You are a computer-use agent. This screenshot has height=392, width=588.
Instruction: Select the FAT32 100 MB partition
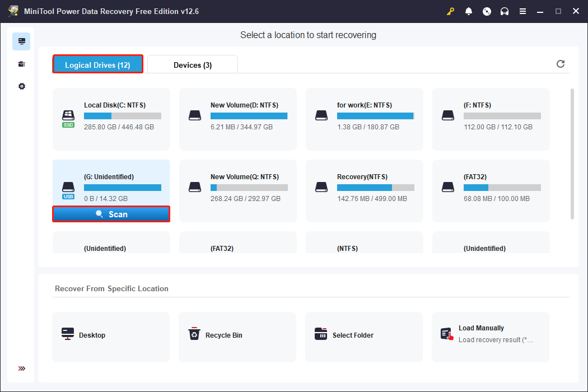coord(491,190)
